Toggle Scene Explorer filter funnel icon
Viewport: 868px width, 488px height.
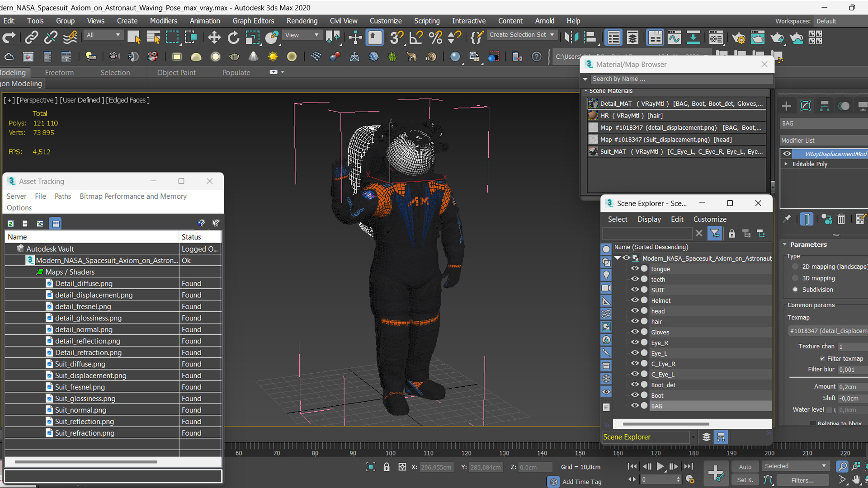(x=715, y=233)
